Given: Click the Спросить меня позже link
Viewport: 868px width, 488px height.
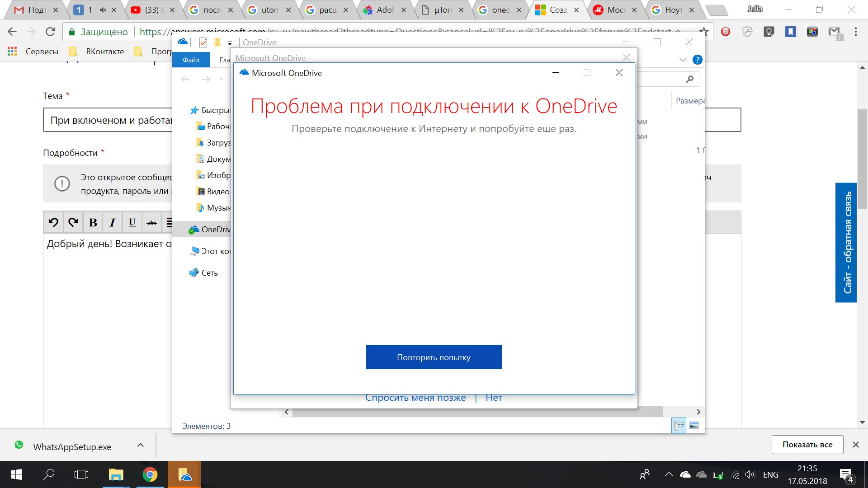Looking at the screenshot, I should [x=415, y=398].
